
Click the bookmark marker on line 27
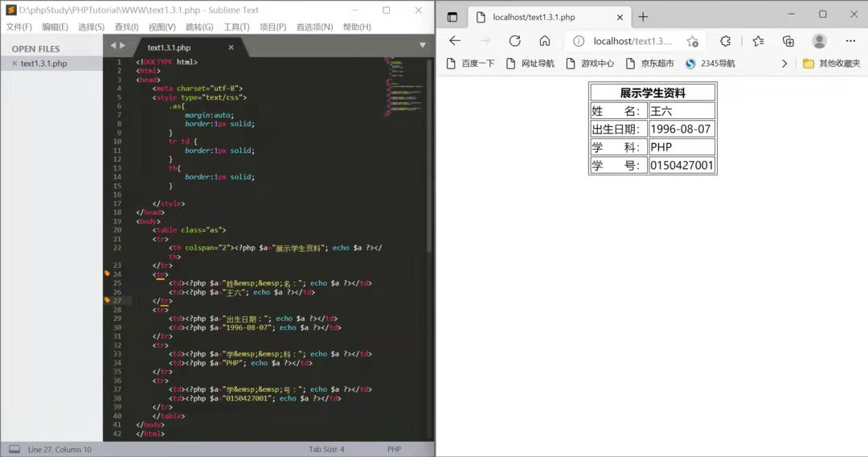click(x=107, y=300)
